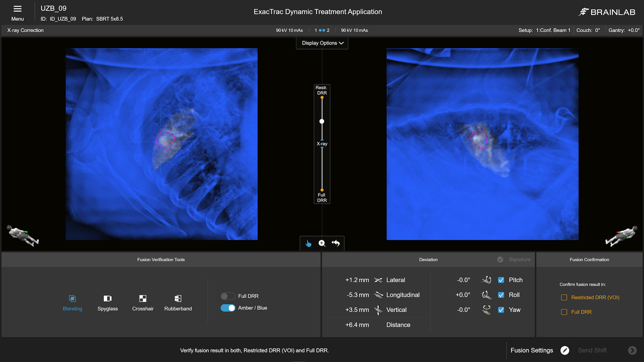Click the Signature label

[x=519, y=260]
